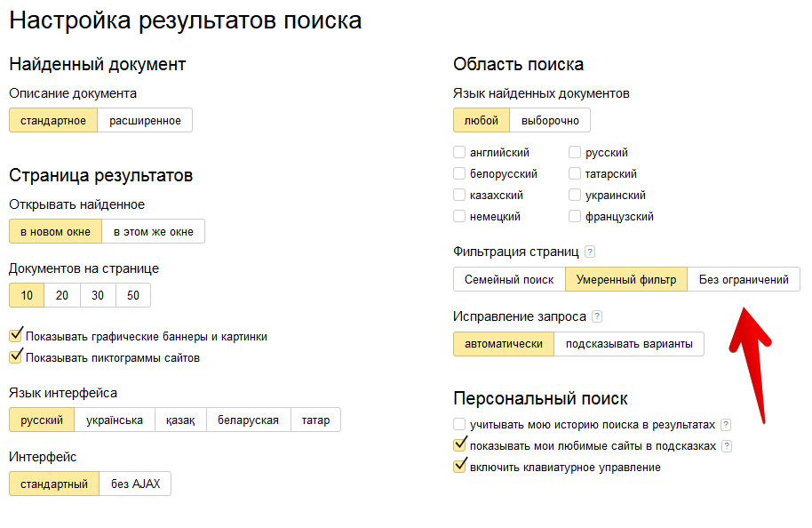This screenshot has width=812, height=528.
Task: Check the английский language checkbox
Action: tap(459, 152)
